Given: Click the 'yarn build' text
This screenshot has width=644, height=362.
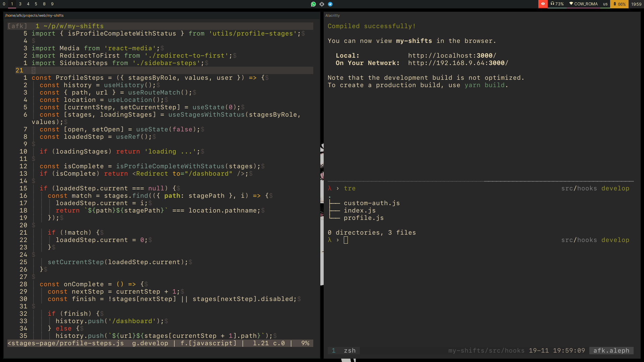Looking at the screenshot, I should (484, 85).
